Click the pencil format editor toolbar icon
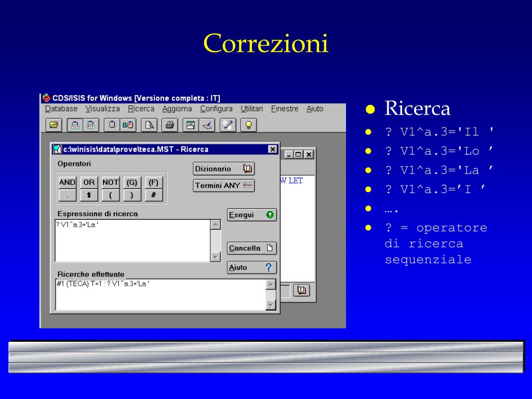532x399 pixels. pos(228,125)
